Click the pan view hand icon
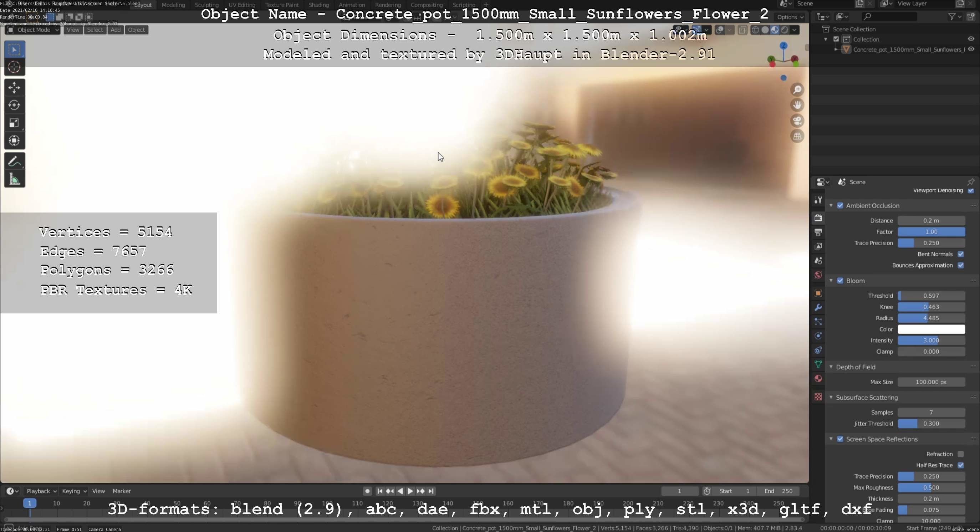 click(x=797, y=105)
